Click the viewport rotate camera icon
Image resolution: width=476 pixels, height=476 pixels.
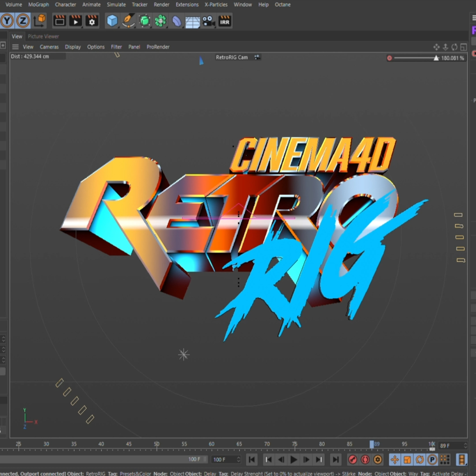[455, 47]
